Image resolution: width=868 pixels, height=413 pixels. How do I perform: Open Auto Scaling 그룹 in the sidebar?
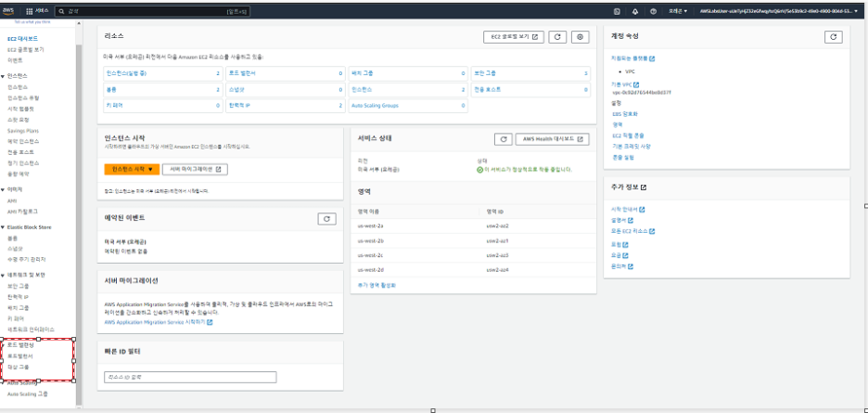click(x=28, y=394)
